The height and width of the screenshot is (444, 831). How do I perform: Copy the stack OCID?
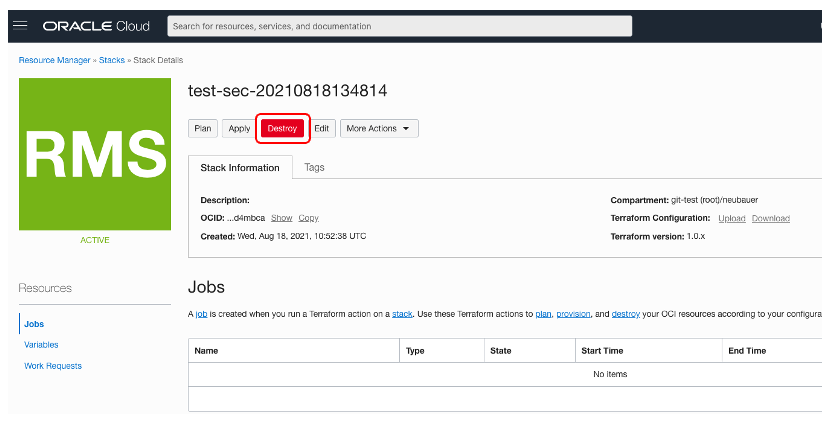(308, 218)
